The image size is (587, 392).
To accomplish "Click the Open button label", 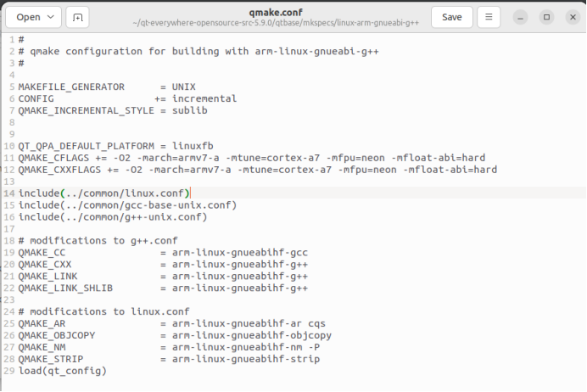I will [28, 17].
